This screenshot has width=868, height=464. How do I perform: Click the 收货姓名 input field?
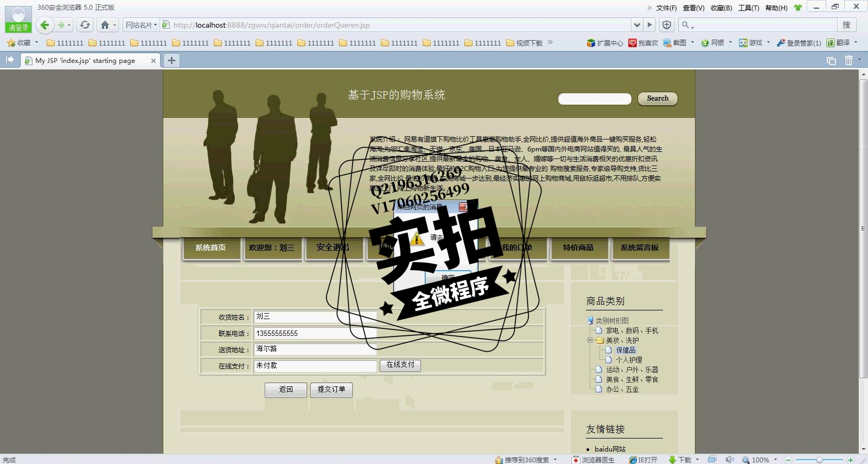[x=315, y=317]
